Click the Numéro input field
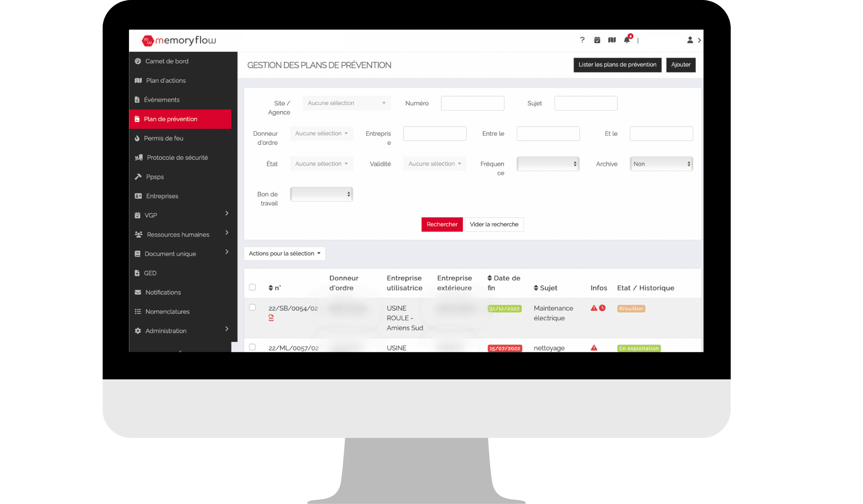The height and width of the screenshot is (504, 863). pyautogui.click(x=472, y=103)
